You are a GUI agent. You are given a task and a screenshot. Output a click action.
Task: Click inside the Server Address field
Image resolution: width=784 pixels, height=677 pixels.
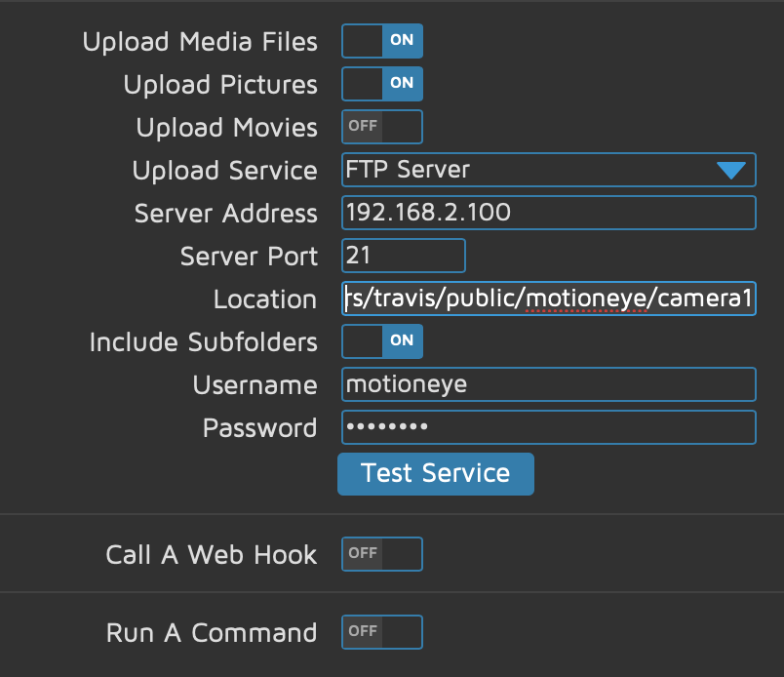click(548, 212)
